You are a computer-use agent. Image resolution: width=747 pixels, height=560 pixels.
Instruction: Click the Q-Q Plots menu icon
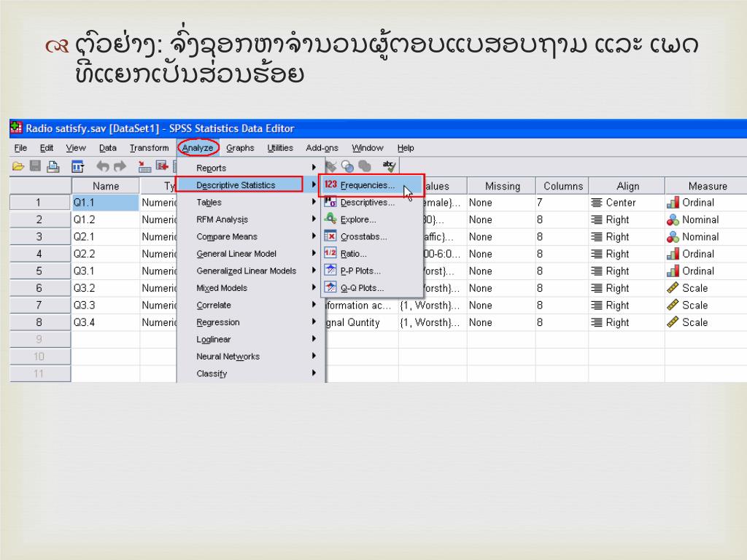click(330, 287)
